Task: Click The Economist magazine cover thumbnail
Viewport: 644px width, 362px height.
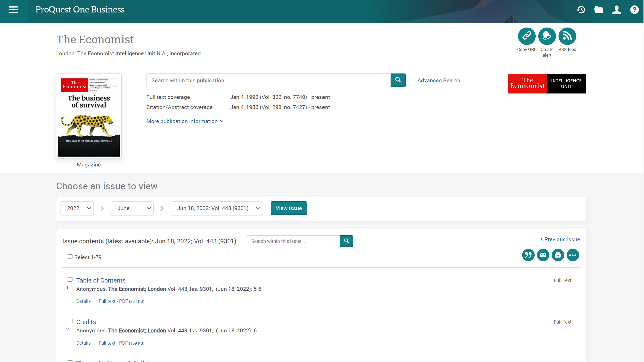Action: 89,116
